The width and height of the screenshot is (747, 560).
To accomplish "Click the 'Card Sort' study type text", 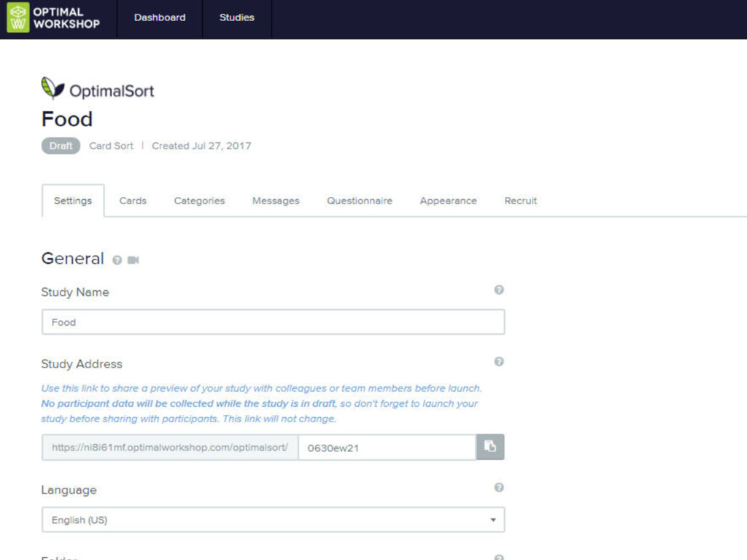I will pos(111,146).
